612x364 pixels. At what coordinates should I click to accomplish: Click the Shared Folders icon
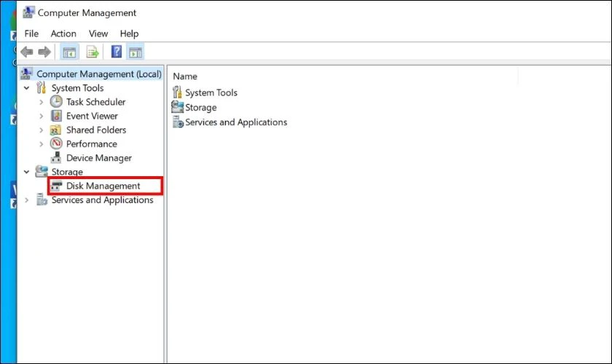55,130
